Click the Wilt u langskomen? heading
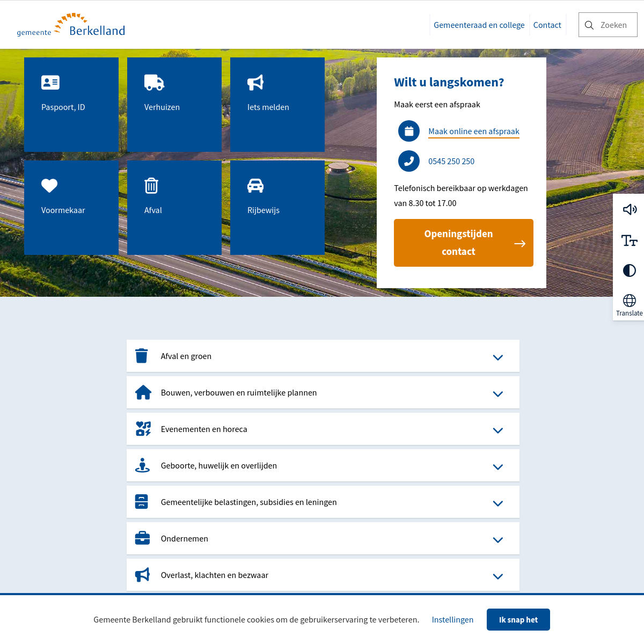Screen dimensions: 644x644 (x=449, y=82)
